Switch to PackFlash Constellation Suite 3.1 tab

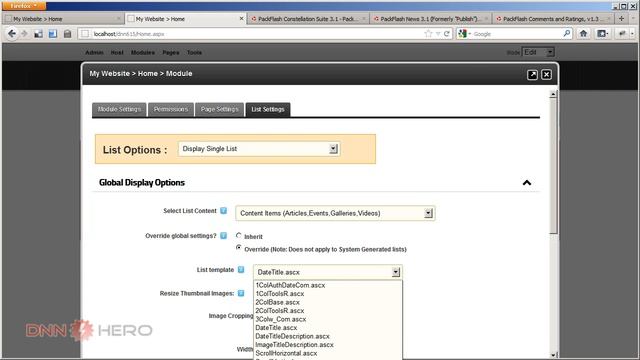(308, 19)
